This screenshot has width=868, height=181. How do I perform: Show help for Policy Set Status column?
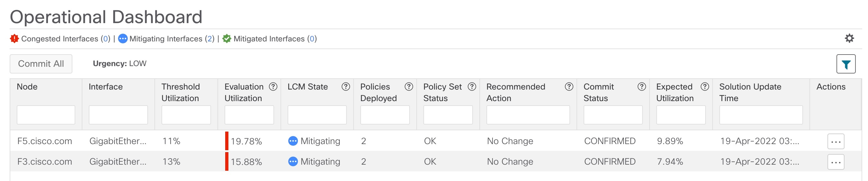click(x=472, y=87)
